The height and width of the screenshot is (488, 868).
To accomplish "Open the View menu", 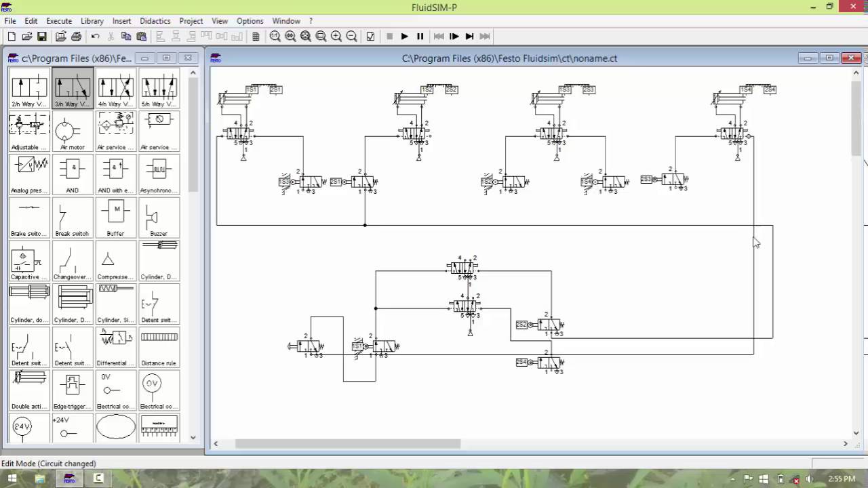I will [220, 21].
